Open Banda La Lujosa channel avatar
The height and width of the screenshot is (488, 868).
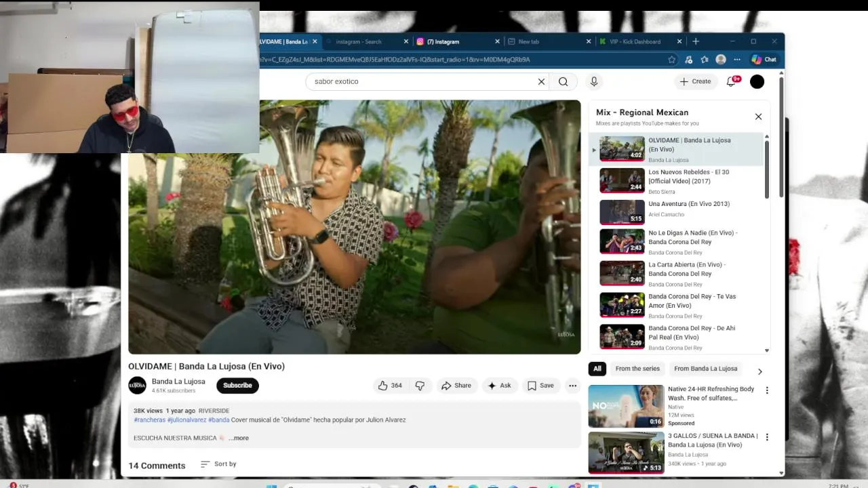point(137,386)
